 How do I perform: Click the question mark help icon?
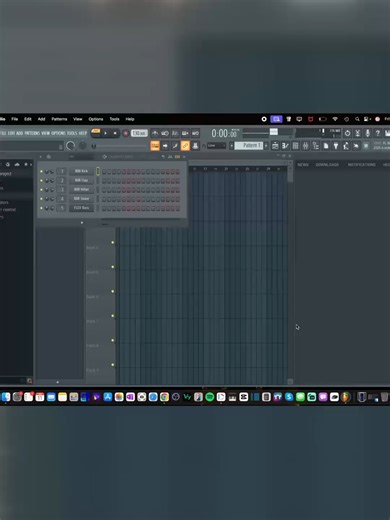click(377, 133)
